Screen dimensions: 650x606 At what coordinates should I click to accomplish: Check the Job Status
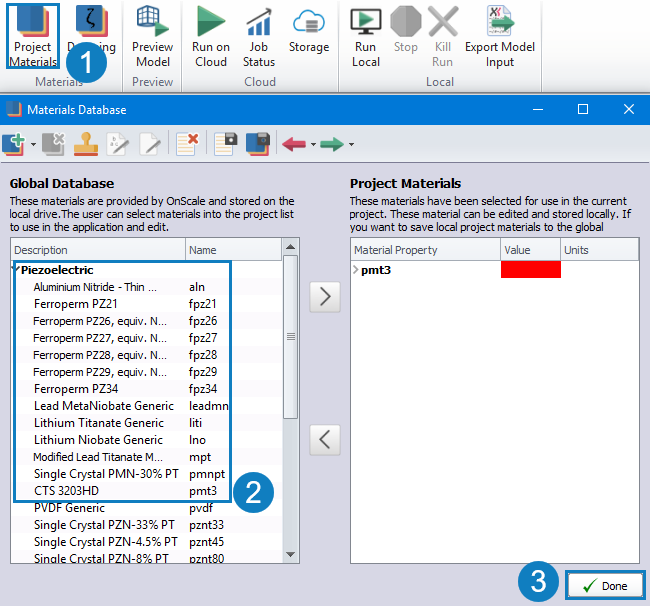[x=259, y=36]
